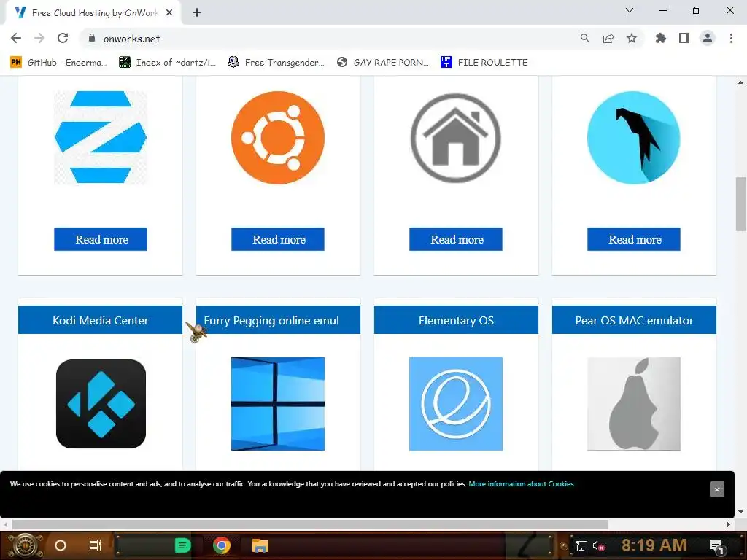
Task: Click the onworks.net address bar
Action: click(329, 38)
